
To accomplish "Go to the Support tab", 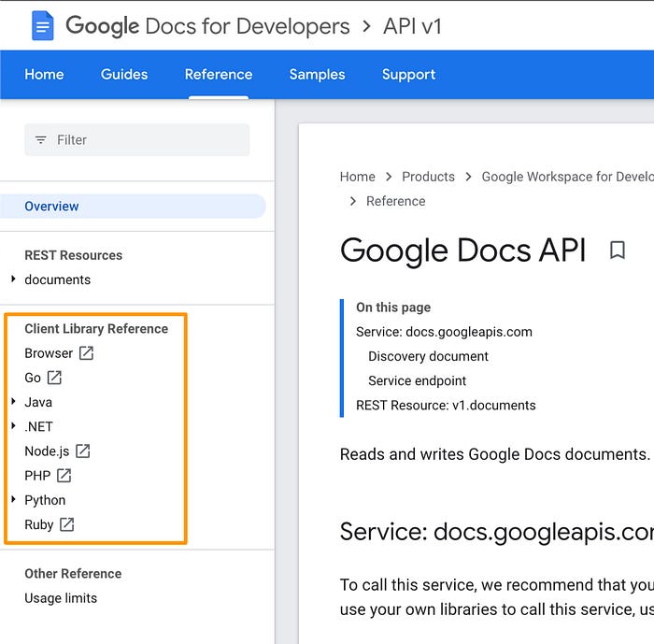I will tap(409, 74).
